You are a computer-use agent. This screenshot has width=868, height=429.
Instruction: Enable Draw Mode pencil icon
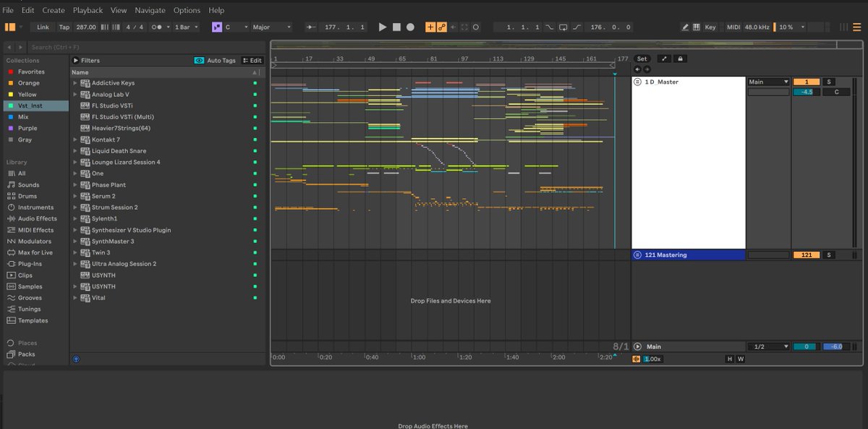(x=686, y=27)
